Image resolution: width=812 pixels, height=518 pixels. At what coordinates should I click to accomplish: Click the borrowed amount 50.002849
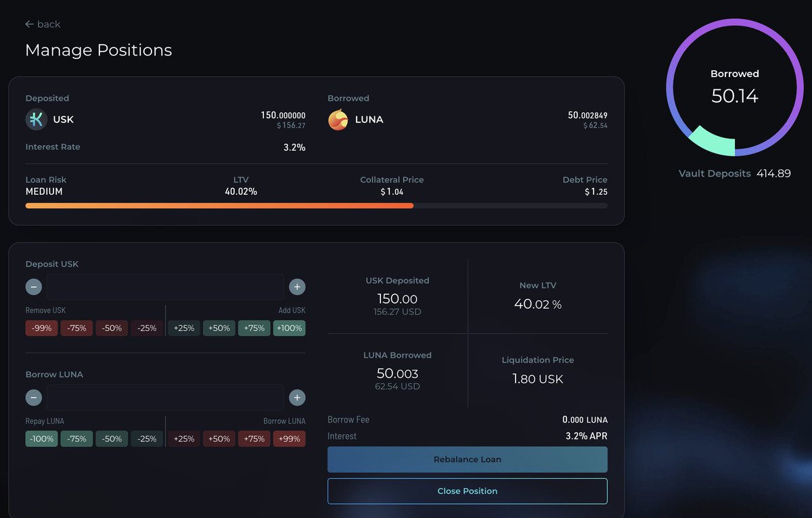(587, 116)
